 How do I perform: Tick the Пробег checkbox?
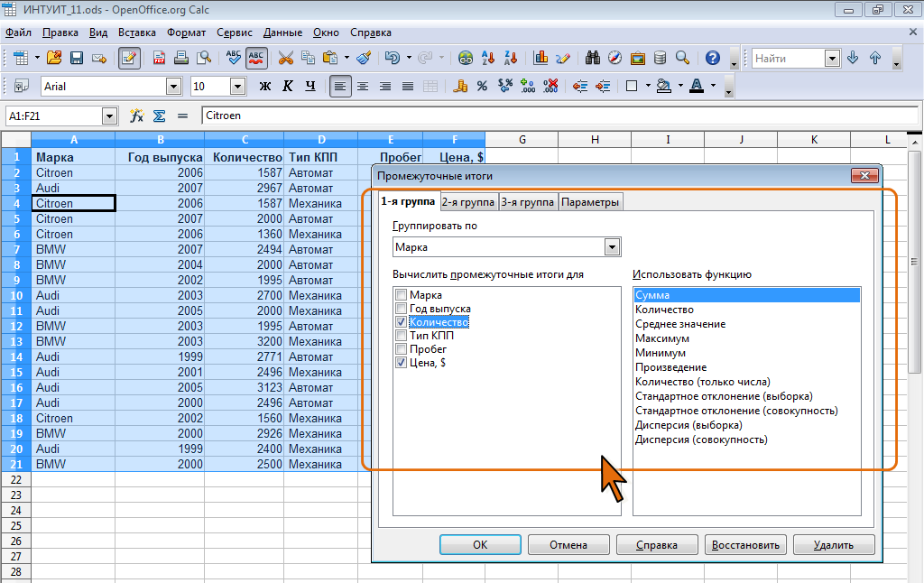point(402,349)
